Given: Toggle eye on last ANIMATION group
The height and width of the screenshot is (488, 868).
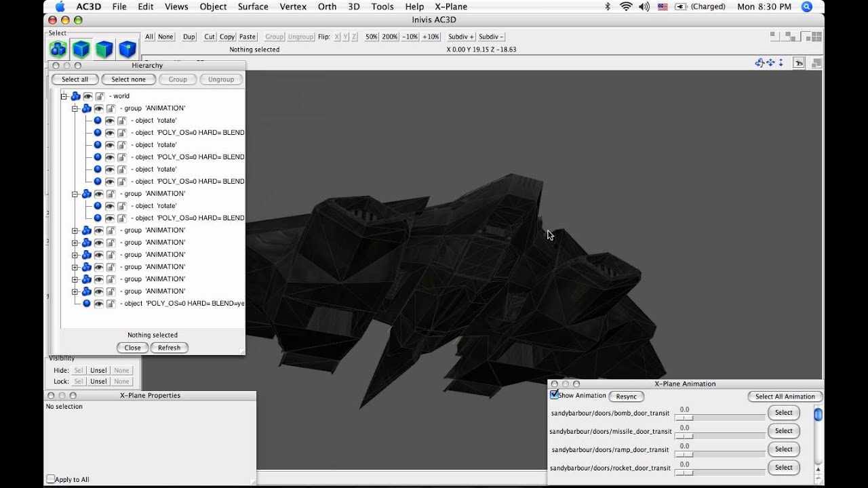Looking at the screenshot, I should click(x=99, y=291).
